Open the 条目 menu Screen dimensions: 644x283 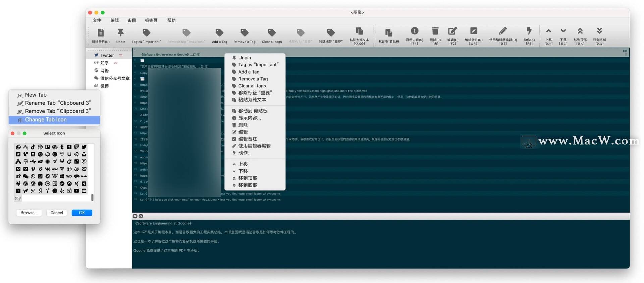tap(132, 20)
